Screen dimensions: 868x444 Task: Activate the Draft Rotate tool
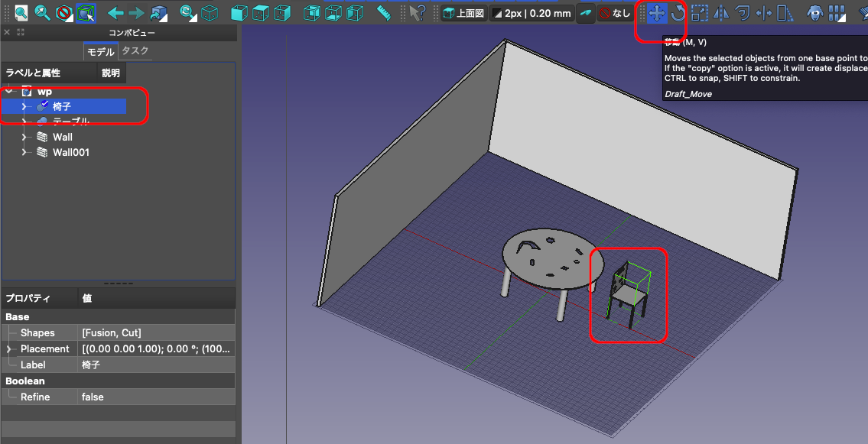(x=679, y=12)
